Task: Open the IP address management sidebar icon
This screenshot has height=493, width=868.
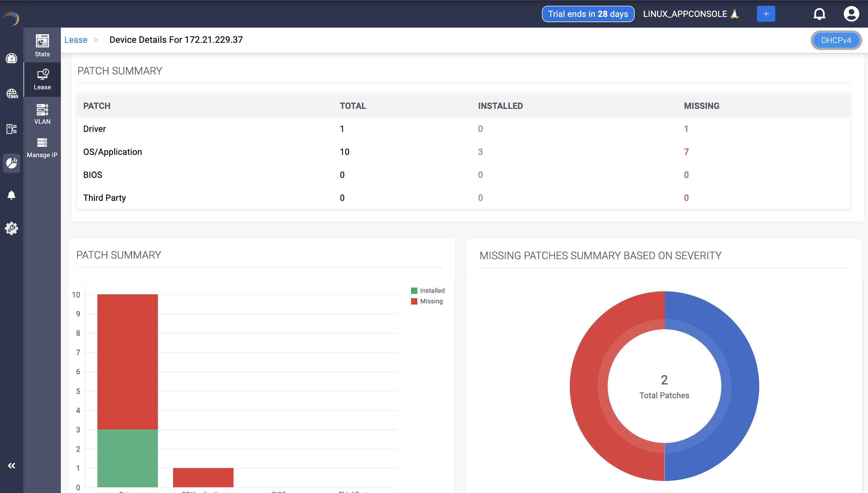Action: tap(11, 129)
